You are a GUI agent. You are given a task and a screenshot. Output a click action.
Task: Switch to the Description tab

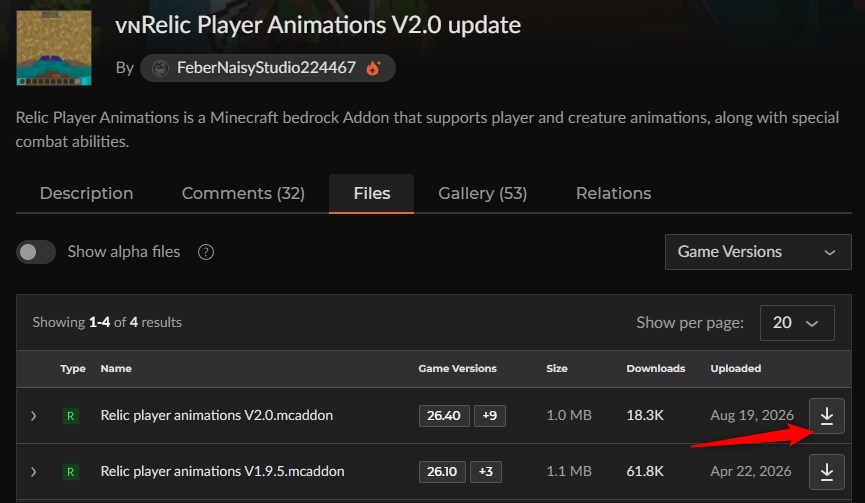click(x=87, y=194)
